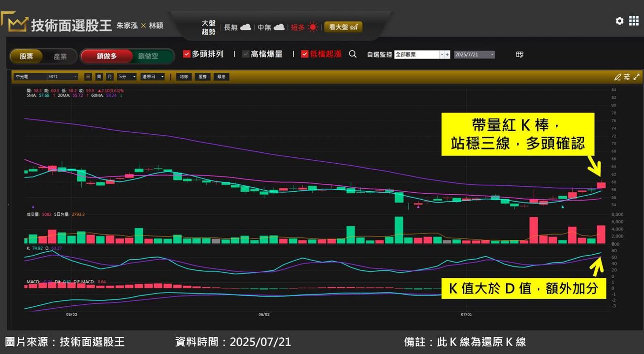Open the 5371 stock code dropdown

coord(63,77)
